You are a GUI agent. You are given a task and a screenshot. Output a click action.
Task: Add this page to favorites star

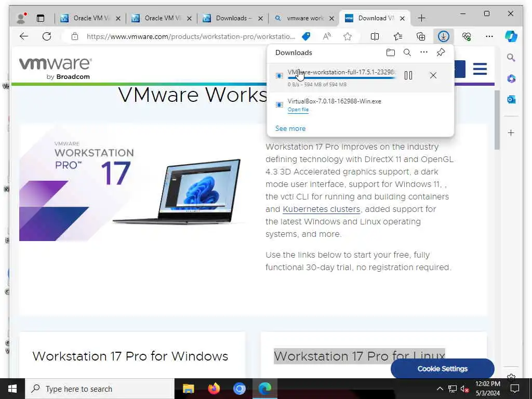click(348, 36)
